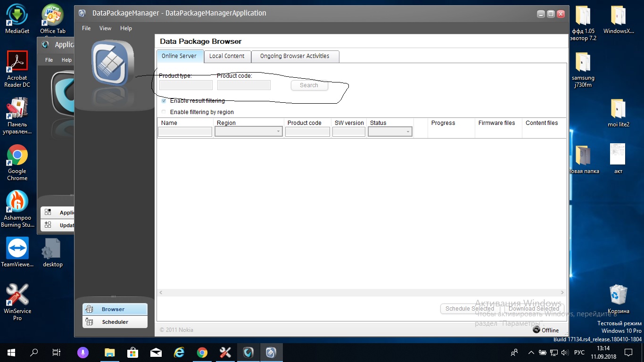644x362 pixels.
Task: Open the Scheduler panel icon
Action: tap(89, 322)
